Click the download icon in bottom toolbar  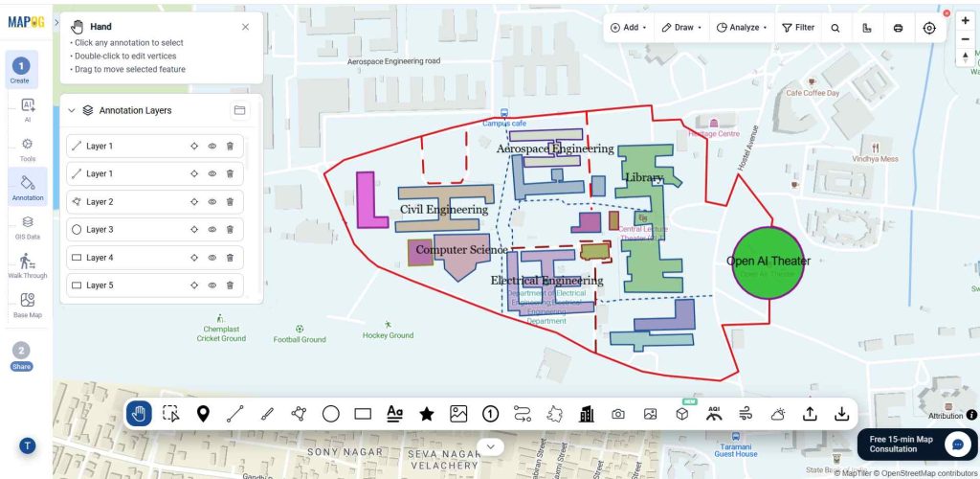(841, 414)
